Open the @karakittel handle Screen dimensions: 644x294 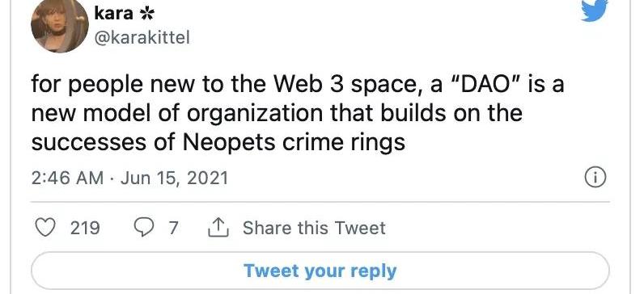(x=142, y=38)
